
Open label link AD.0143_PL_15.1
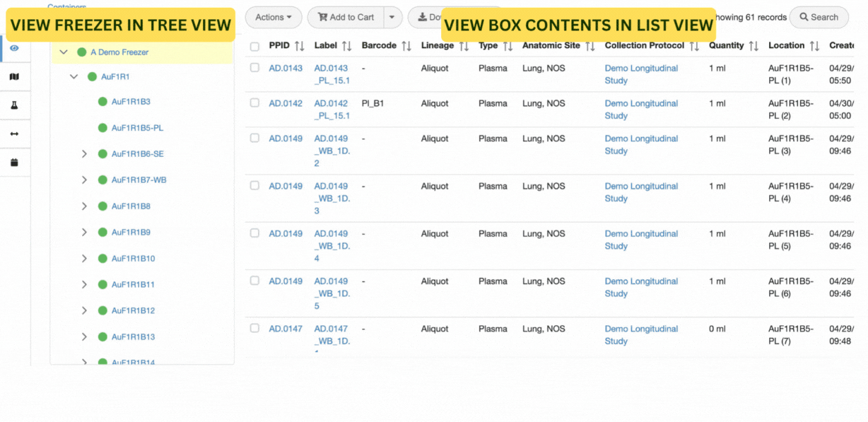click(332, 74)
